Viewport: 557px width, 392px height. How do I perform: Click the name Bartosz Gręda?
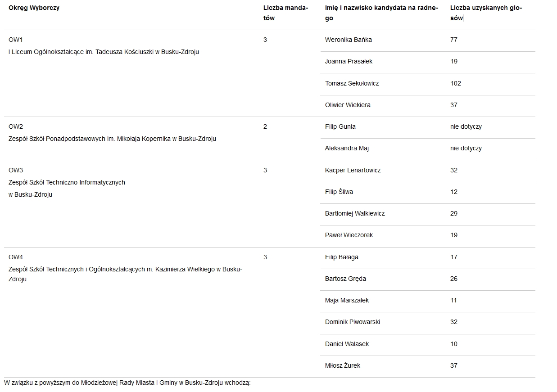pyautogui.click(x=345, y=279)
